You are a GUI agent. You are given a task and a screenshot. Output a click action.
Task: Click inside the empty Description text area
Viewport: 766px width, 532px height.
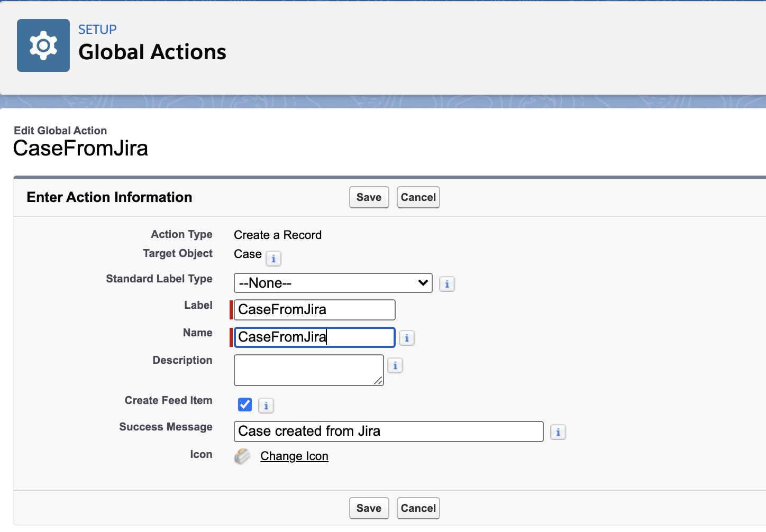click(308, 370)
